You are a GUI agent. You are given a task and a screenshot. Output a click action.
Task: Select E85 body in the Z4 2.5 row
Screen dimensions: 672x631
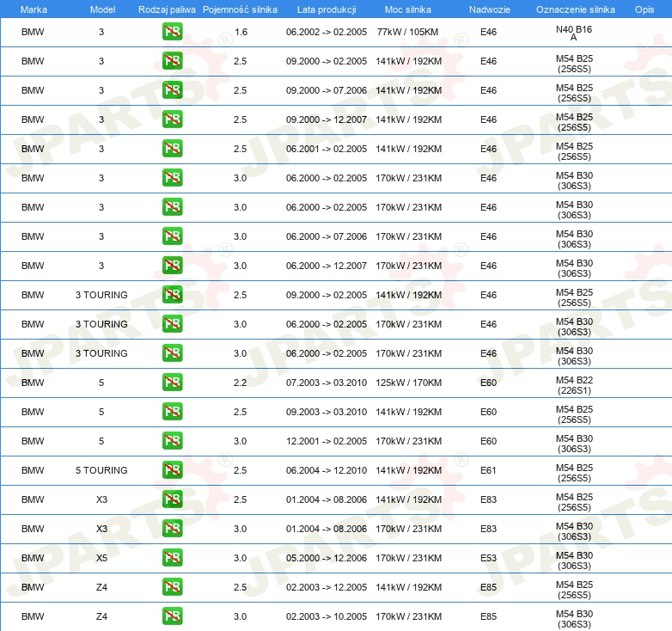[488, 587]
